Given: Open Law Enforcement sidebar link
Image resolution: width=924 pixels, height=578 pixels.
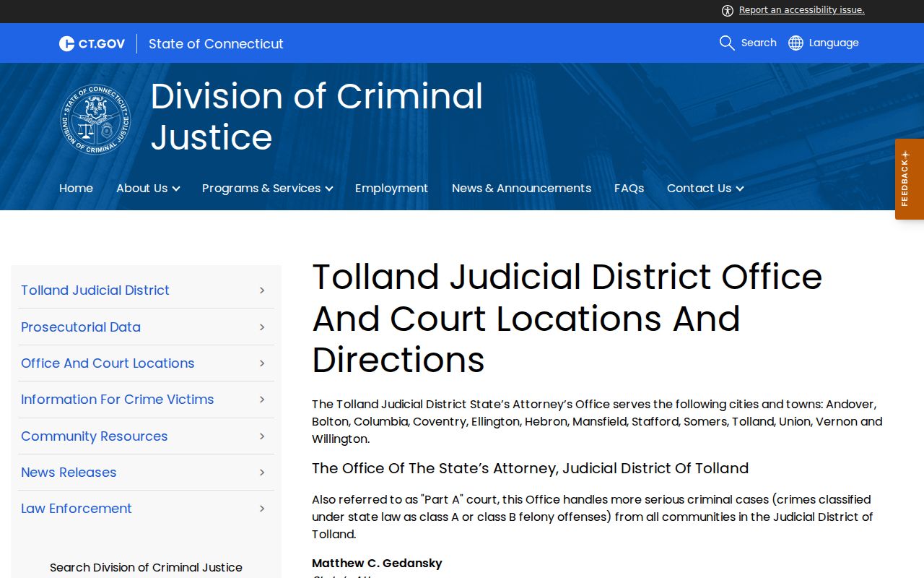Looking at the screenshot, I should coord(77,508).
